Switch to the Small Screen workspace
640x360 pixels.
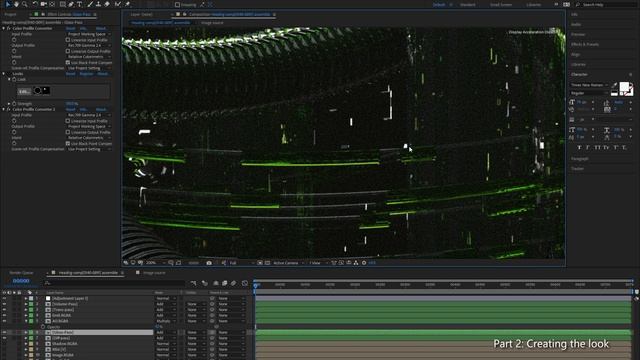[x=501, y=4]
